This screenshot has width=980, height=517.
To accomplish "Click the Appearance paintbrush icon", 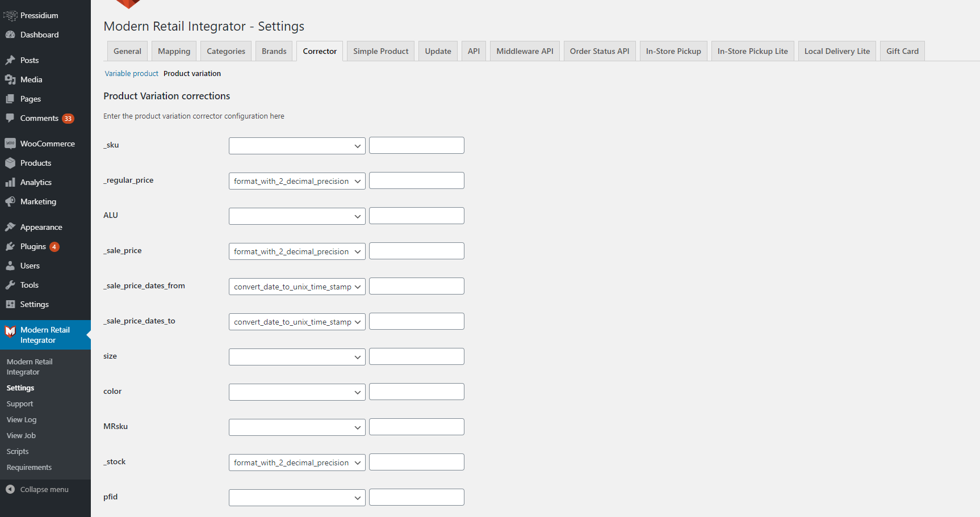I will pos(10,227).
